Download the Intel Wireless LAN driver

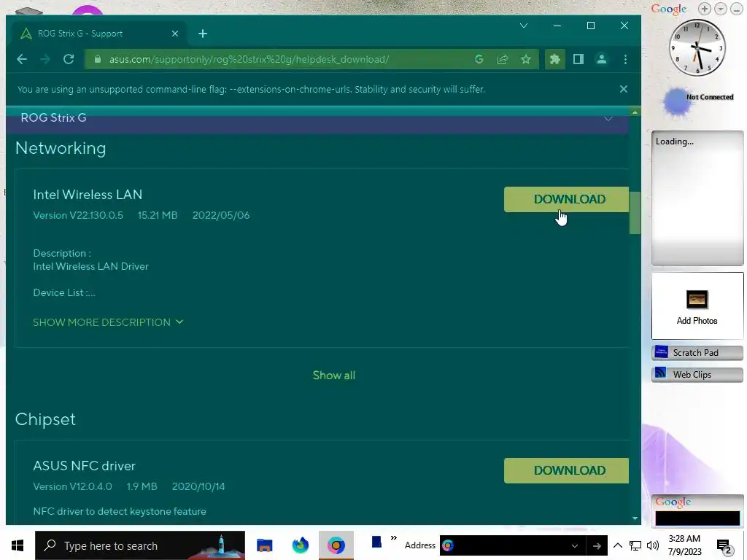566,199
